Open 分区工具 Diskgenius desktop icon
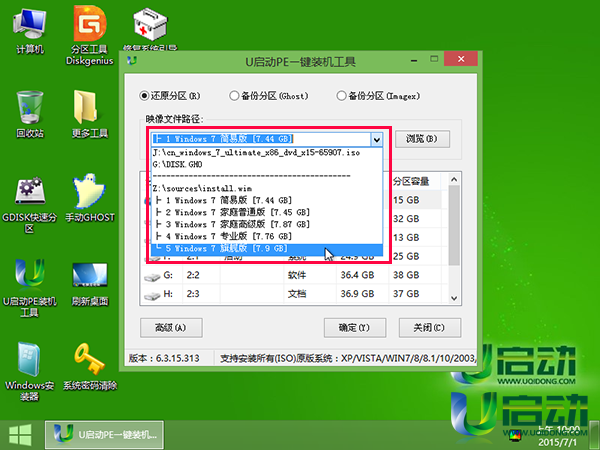Image resolution: width=600 pixels, height=450 pixels. [90, 36]
